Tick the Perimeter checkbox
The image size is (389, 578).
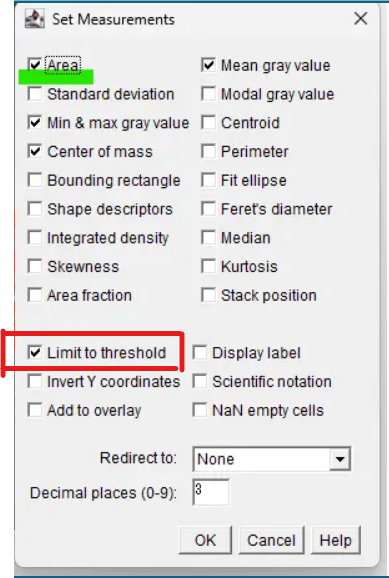[x=208, y=152]
